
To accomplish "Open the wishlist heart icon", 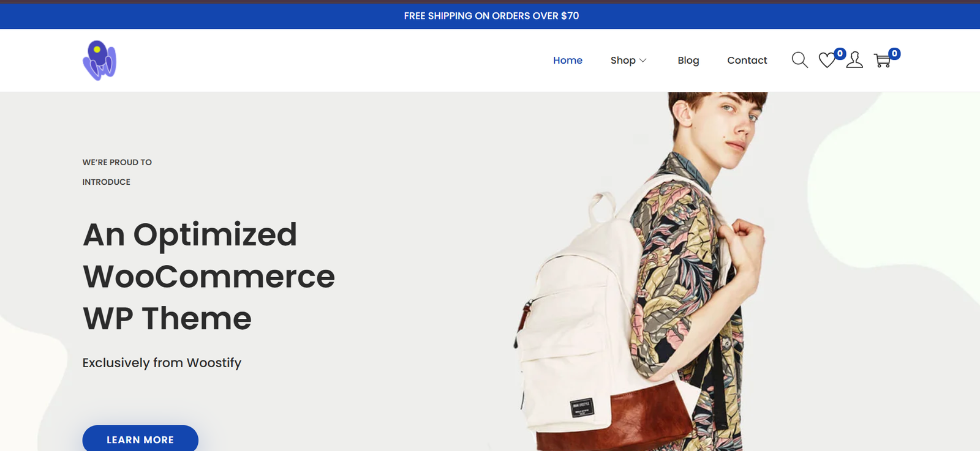I will pos(827,60).
